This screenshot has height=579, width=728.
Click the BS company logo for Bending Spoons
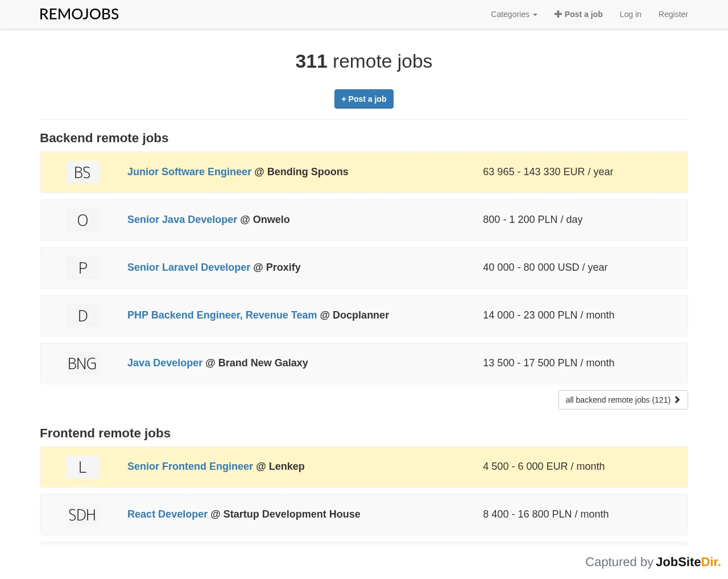(x=82, y=172)
